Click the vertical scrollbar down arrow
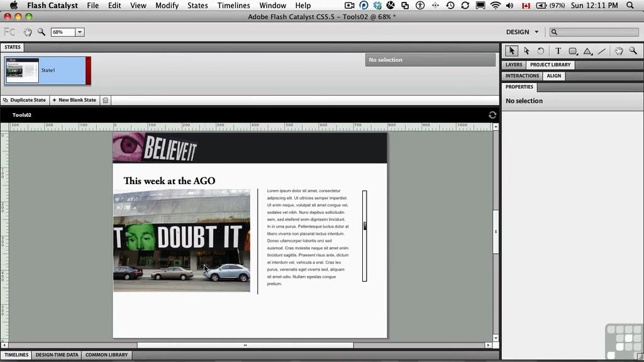This screenshot has width=644, height=362. click(496, 338)
